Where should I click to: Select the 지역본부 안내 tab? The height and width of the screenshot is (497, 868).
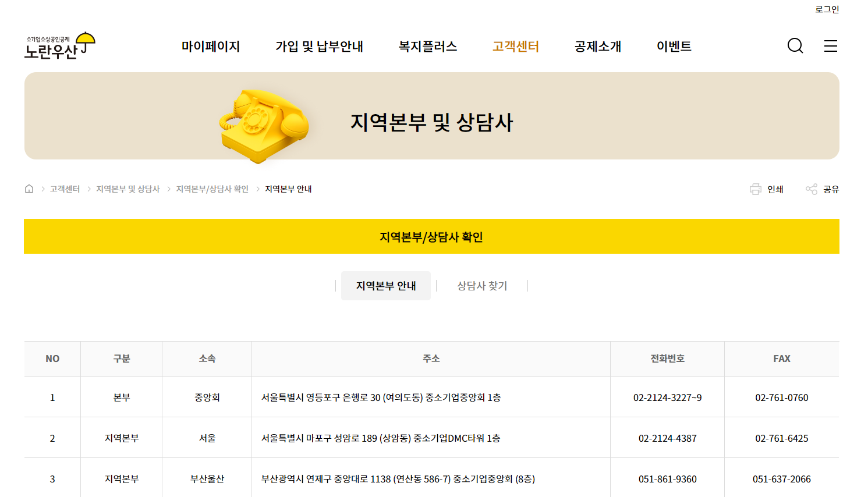(386, 285)
